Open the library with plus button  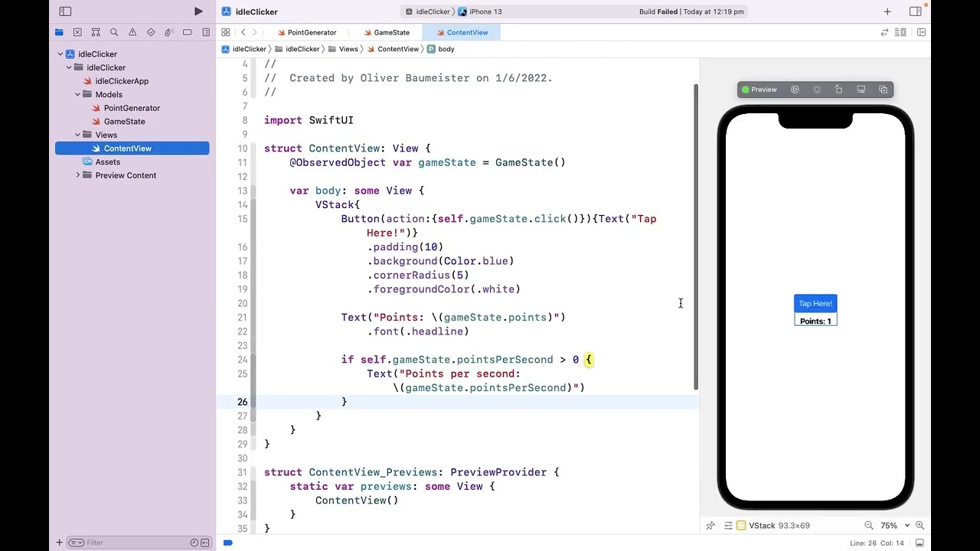click(887, 11)
